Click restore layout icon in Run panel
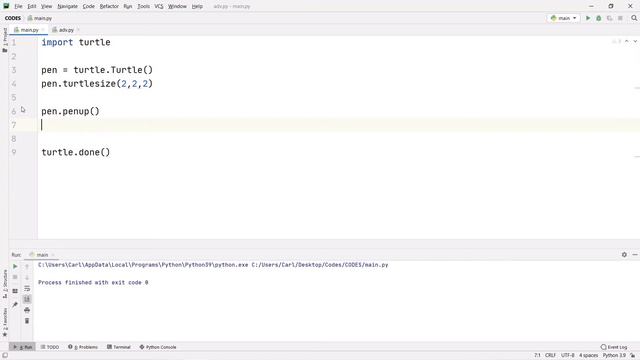The height and width of the screenshot is (360, 640). tap(15, 291)
